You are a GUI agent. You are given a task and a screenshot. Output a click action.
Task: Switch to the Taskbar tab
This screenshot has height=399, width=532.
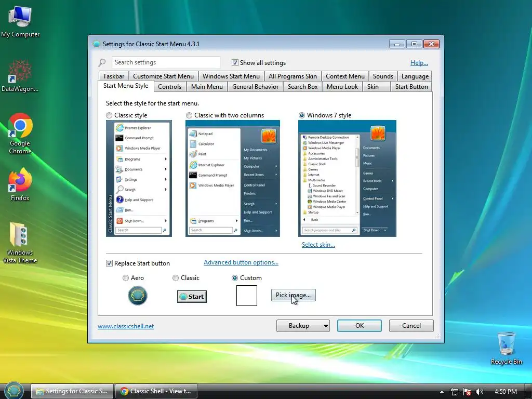(114, 76)
